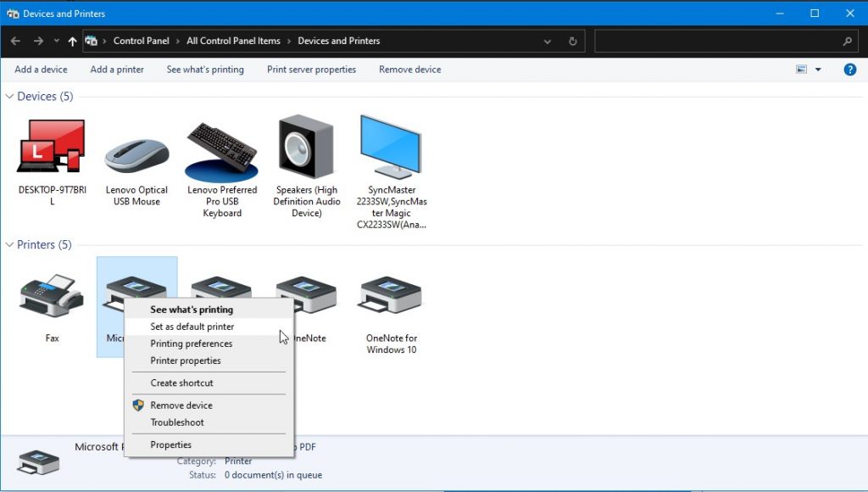Open the DESKTOP-9T7BRIL computer device icon
Viewport: 868px width, 492px height.
[52, 146]
